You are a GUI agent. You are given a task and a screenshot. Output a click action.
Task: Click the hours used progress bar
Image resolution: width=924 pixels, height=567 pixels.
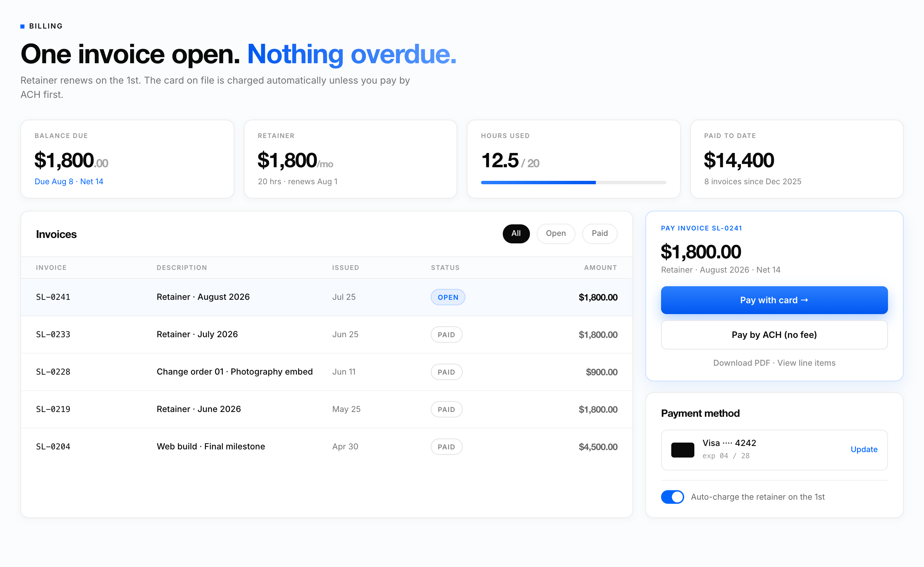[573, 183]
